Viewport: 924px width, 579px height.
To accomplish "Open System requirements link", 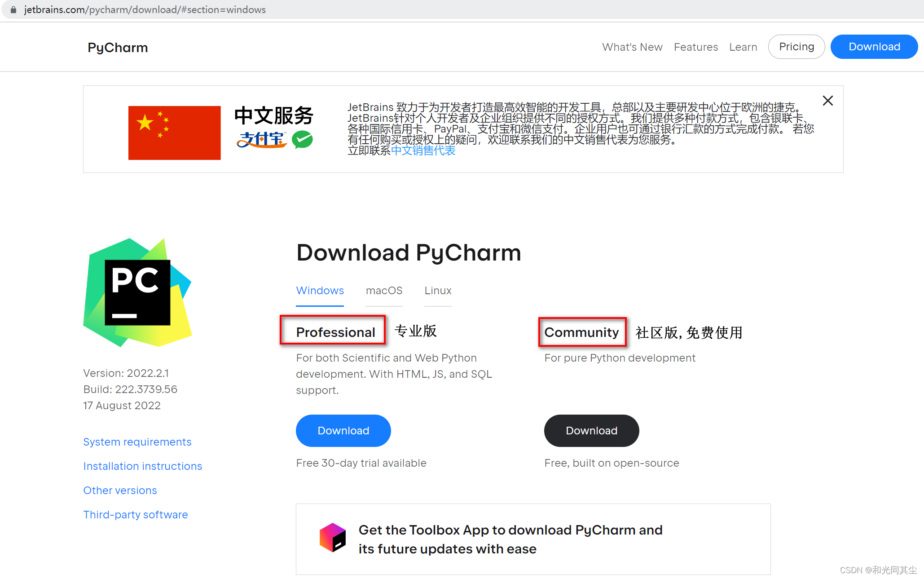I will (x=137, y=442).
